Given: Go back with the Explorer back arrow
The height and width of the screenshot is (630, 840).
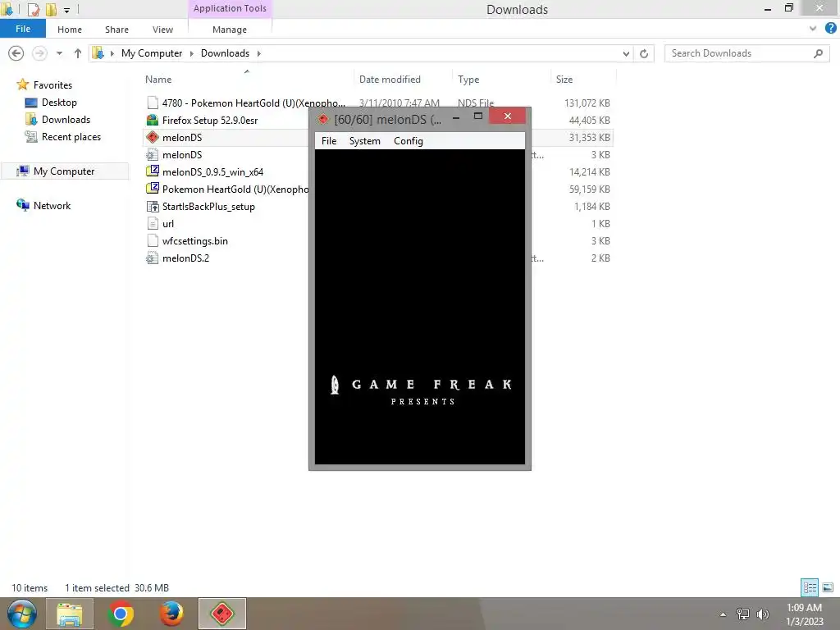Looking at the screenshot, I should coord(16,53).
